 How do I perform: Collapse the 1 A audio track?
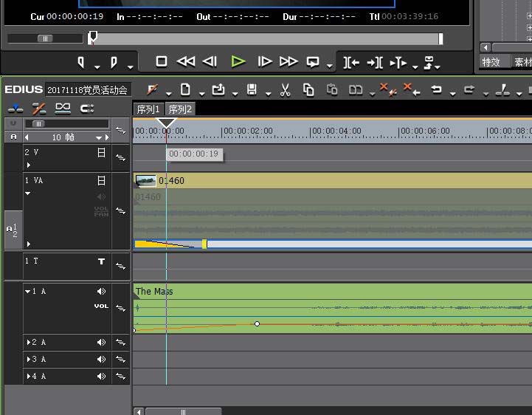(x=27, y=292)
